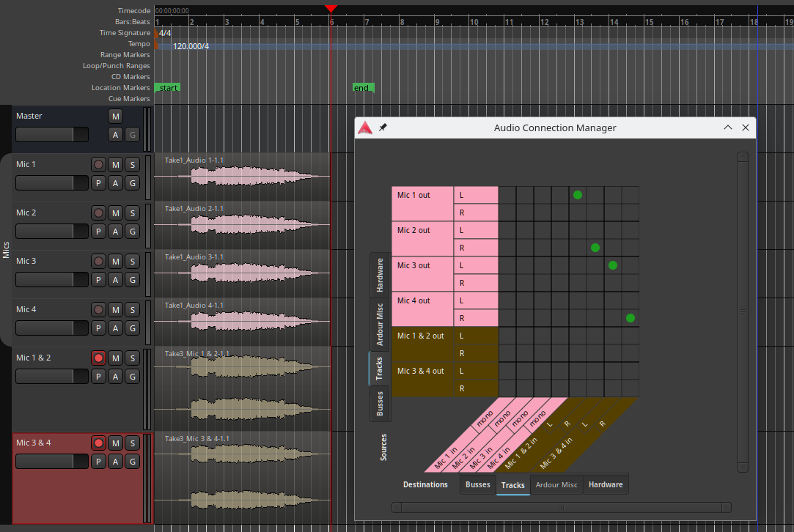Toggle record arm on the Mic 1 & 2 track

coord(98,358)
